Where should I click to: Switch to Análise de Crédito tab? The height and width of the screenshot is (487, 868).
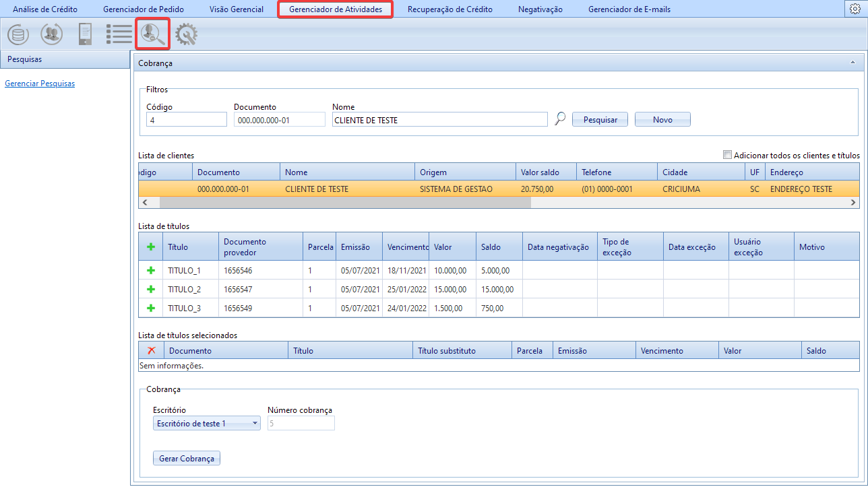pos(45,9)
